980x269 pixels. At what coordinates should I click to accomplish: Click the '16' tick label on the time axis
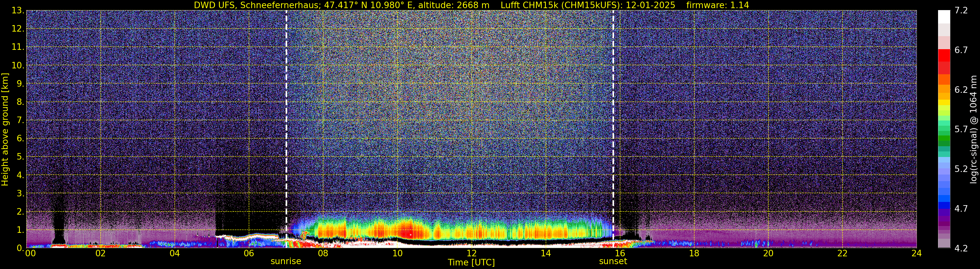(x=620, y=253)
